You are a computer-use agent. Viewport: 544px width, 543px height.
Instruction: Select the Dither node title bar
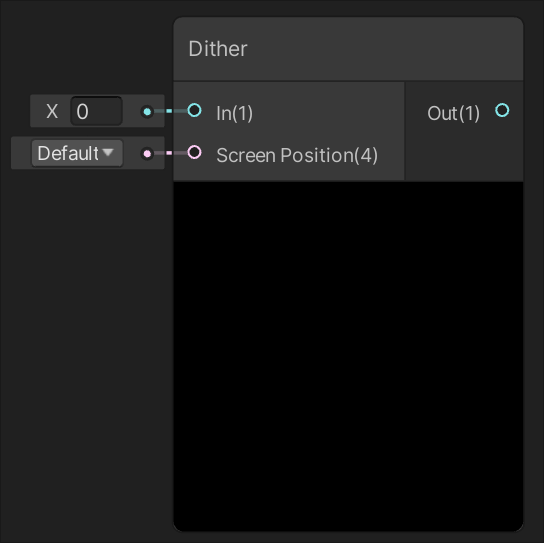(348, 49)
